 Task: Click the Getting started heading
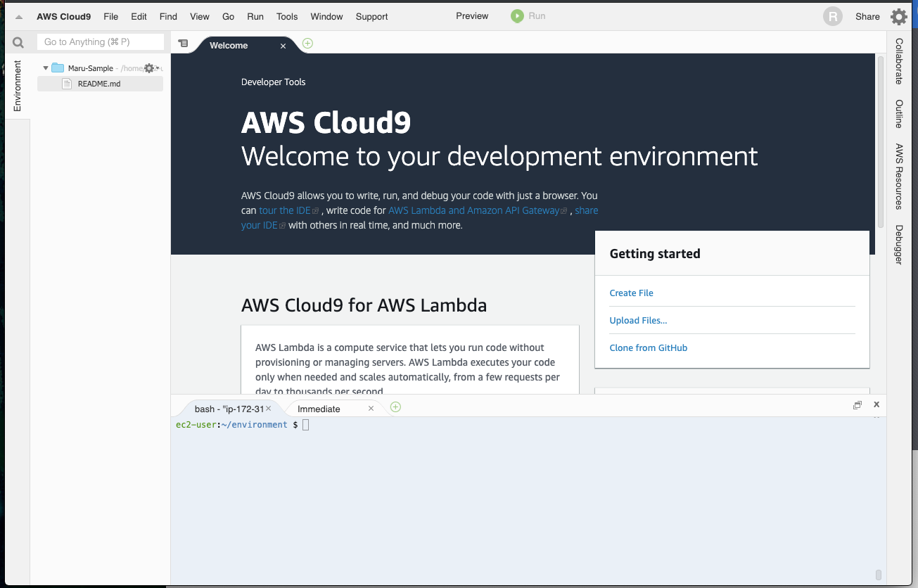[x=655, y=254]
